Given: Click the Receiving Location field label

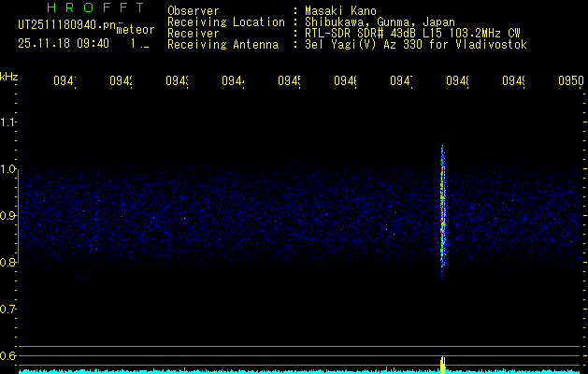Looking at the screenshot, I should pyautogui.click(x=226, y=22).
